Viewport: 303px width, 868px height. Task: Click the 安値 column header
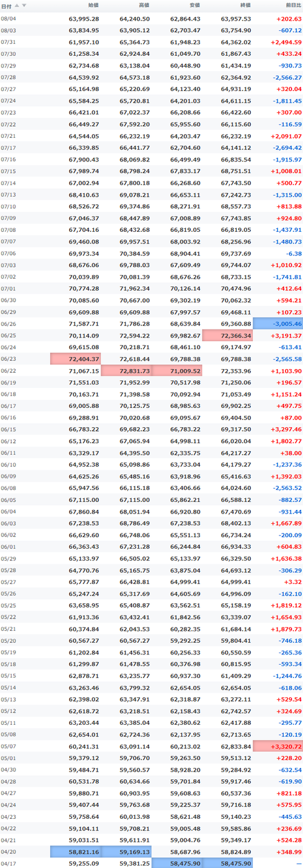pos(195,5)
